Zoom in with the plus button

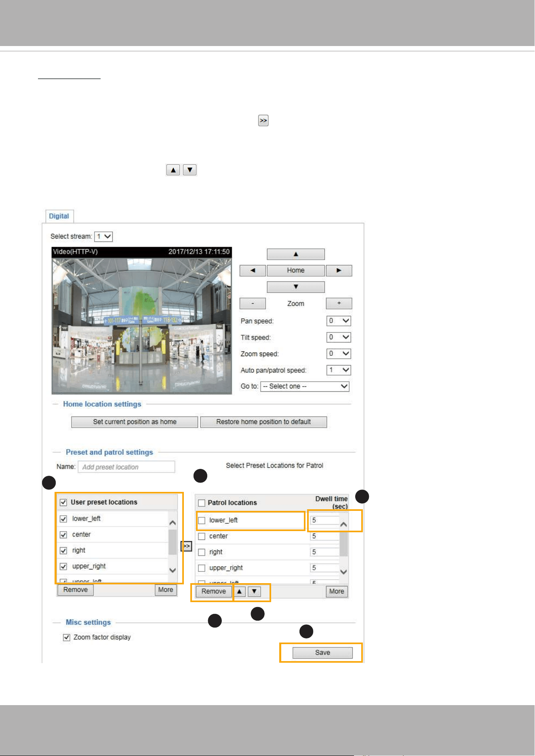[339, 303]
